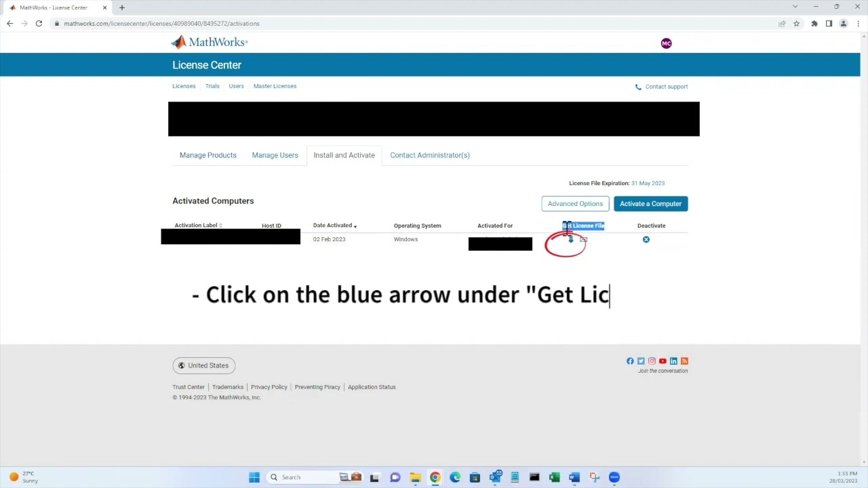Viewport: 868px width, 488px height.
Task: Click the License Center header title
Action: tap(207, 65)
